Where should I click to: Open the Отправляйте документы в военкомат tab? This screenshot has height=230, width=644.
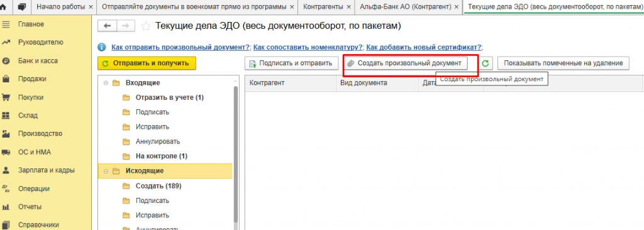194,7
